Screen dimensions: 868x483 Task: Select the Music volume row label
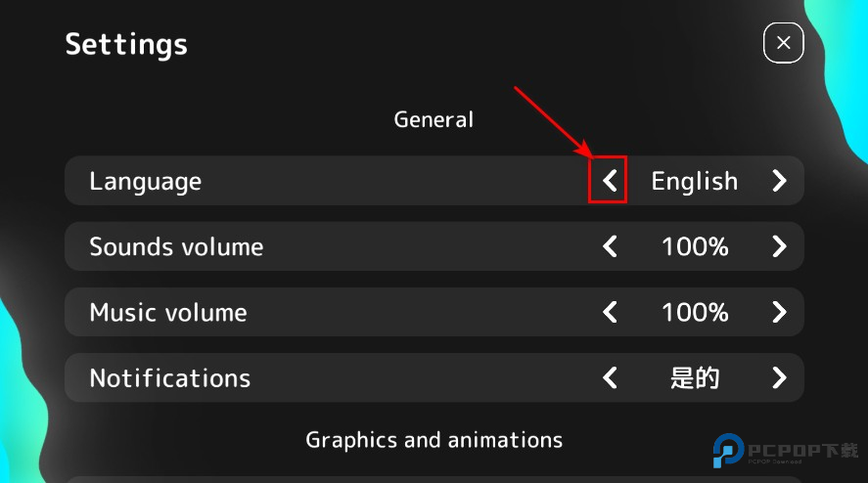(x=168, y=313)
